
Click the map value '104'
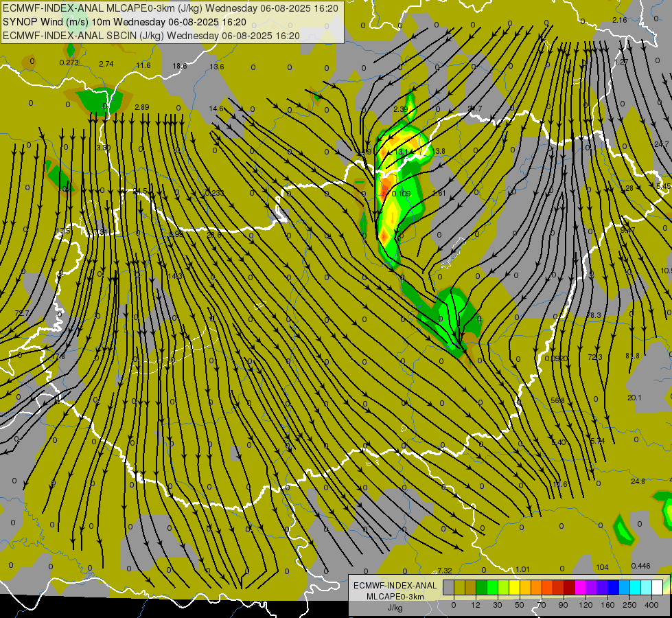coord(602,567)
